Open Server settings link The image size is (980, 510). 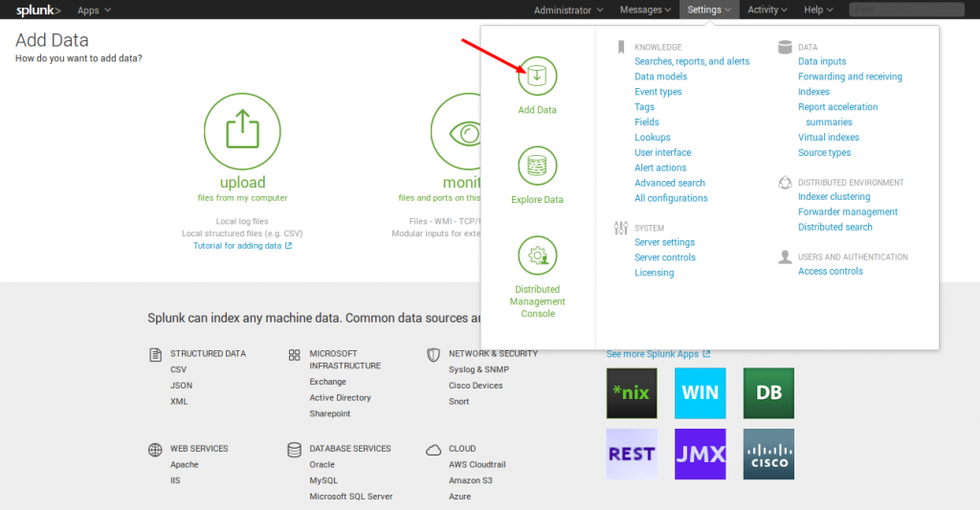(x=664, y=242)
